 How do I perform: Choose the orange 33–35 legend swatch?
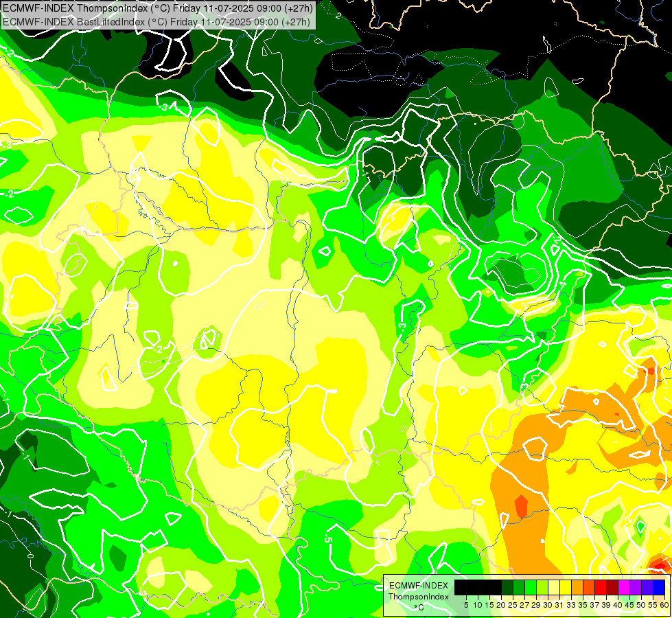[x=577, y=588]
